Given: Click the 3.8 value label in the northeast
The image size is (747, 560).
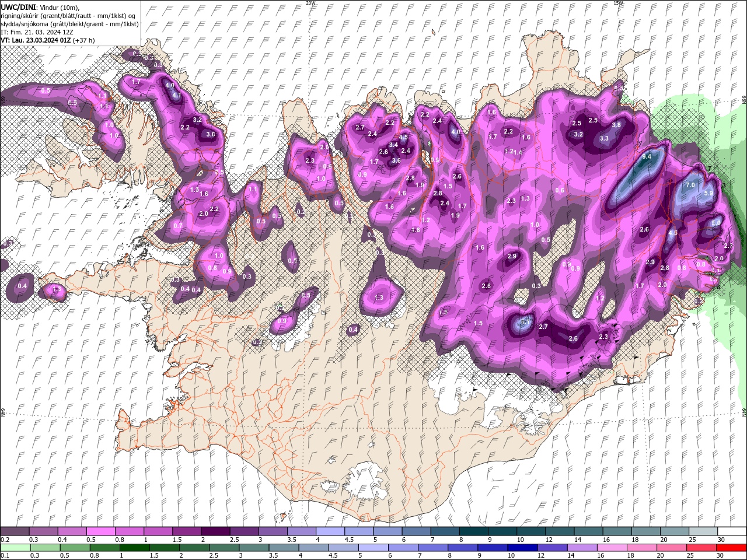Looking at the screenshot, I should coord(616,125).
